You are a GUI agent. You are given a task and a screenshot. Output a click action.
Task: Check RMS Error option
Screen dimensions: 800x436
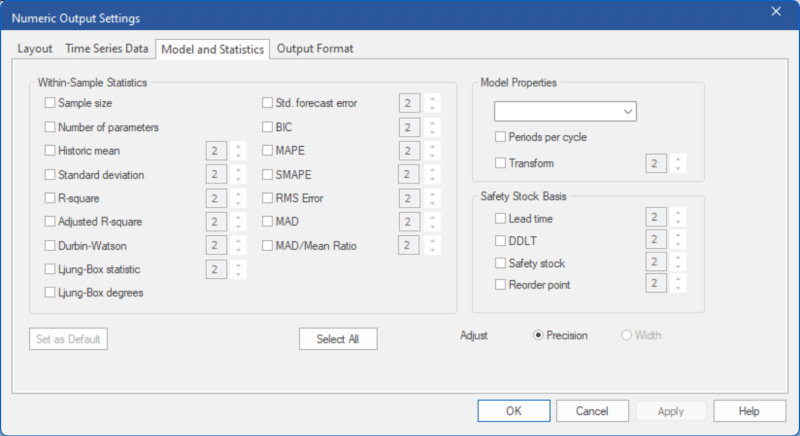pos(267,198)
